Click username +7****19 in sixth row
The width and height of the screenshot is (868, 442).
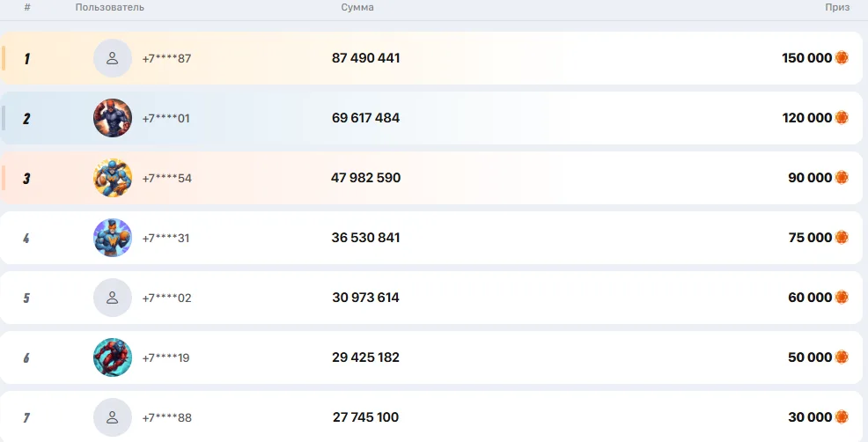(x=166, y=357)
